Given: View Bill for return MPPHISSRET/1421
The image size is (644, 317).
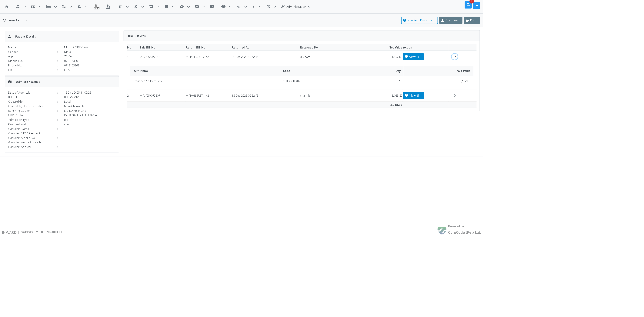Looking at the screenshot, I should point(413,95).
